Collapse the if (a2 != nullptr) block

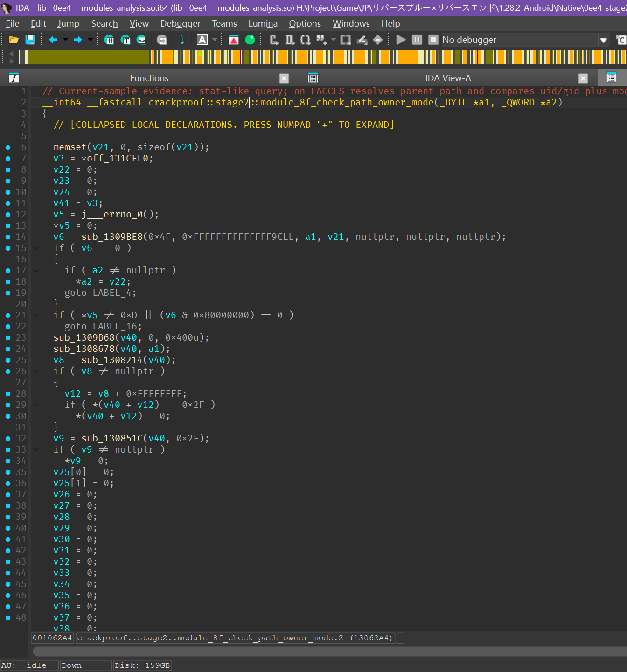click(x=36, y=271)
